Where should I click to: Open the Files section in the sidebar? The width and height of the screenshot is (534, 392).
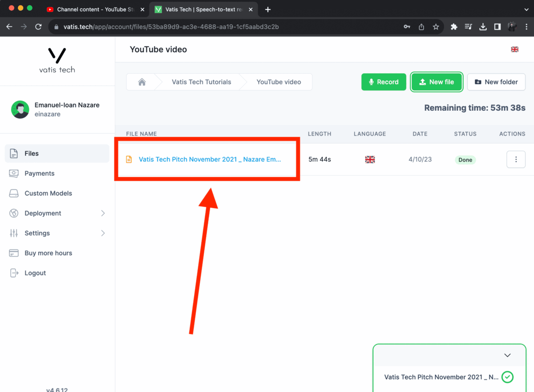pos(57,154)
